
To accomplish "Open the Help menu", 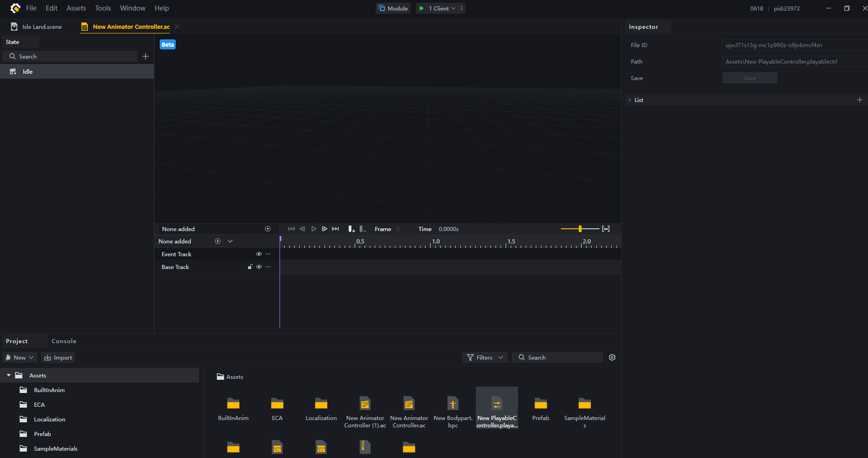I will 162,8.
